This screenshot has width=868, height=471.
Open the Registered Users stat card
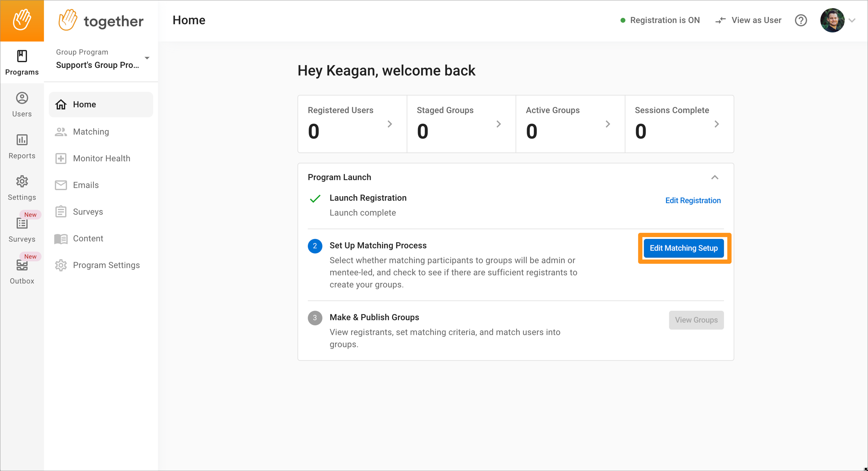pyautogui.click(x=352, y=124)
